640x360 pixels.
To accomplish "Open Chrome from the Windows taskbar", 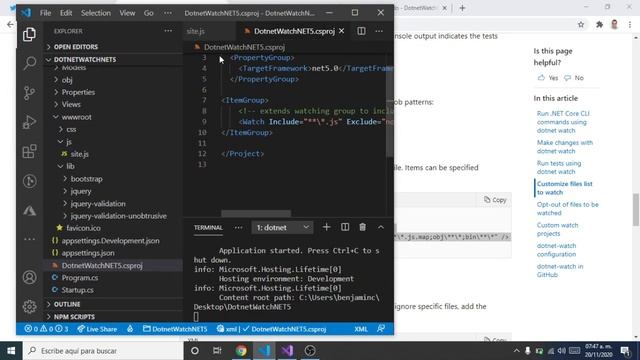I will point(241,351).
